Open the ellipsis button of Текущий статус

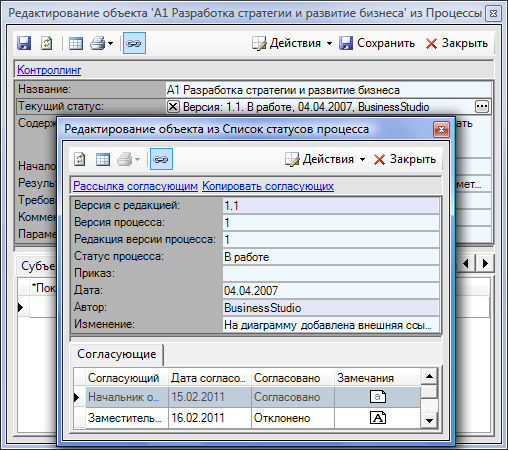coord(482,107)
